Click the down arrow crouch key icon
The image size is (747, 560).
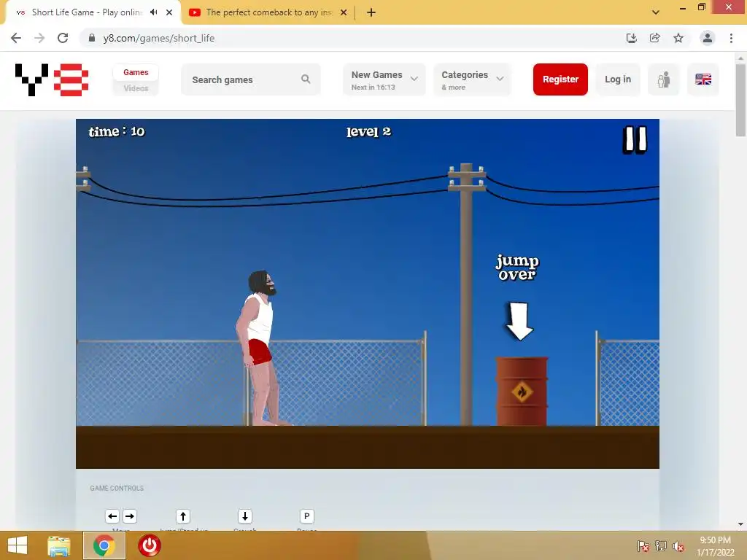pos(245,516)
